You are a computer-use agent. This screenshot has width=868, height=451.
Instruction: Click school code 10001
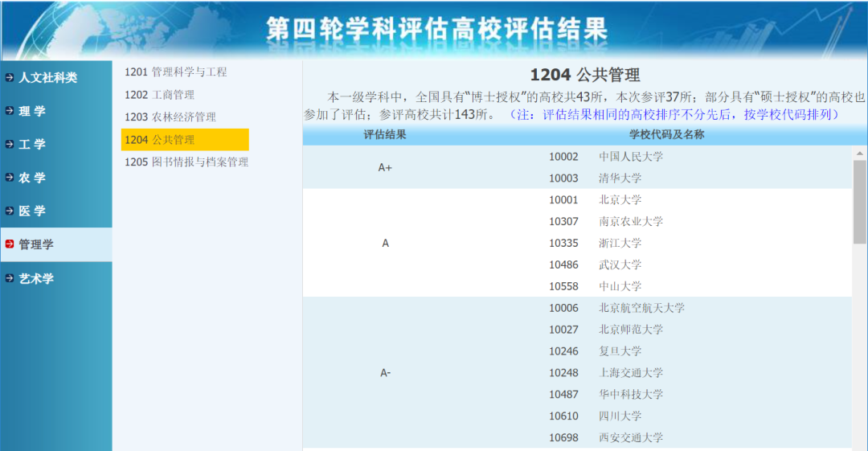[x=563, y=200]
